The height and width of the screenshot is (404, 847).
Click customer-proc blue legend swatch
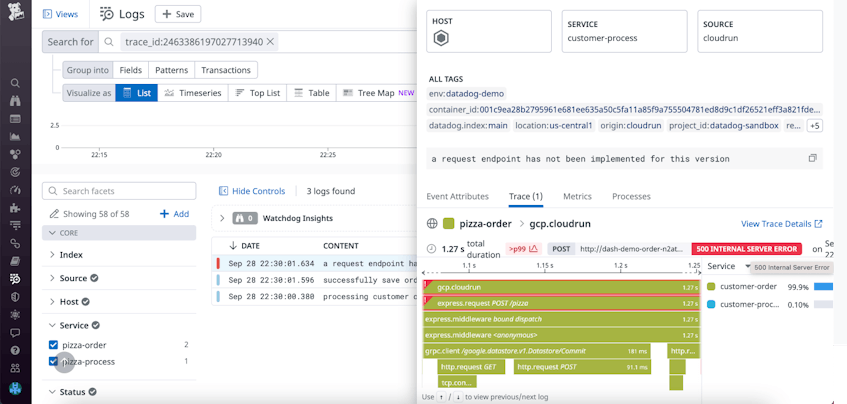[x=711, y=304]
